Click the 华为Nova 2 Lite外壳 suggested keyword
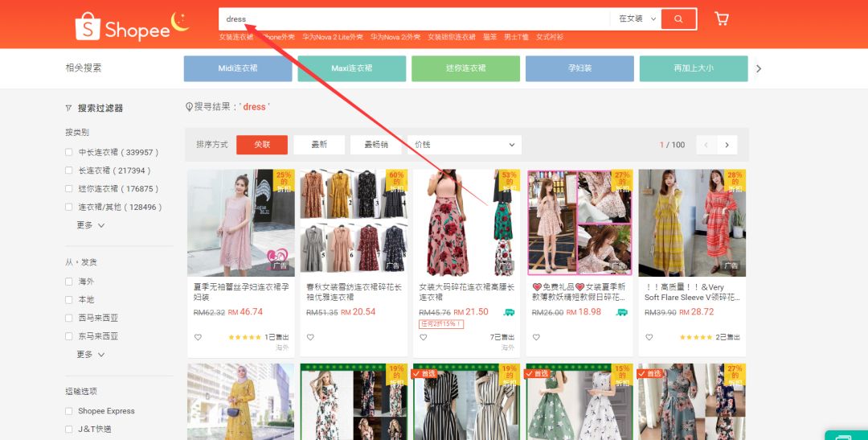Viewport: 868px width, 440px height. 333,37
